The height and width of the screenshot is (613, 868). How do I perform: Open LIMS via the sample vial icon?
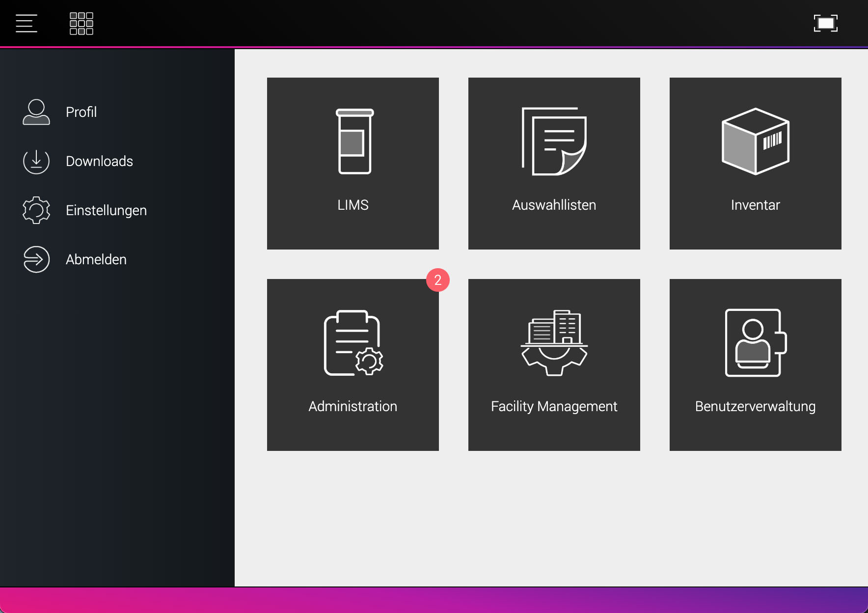pos(354,141)
